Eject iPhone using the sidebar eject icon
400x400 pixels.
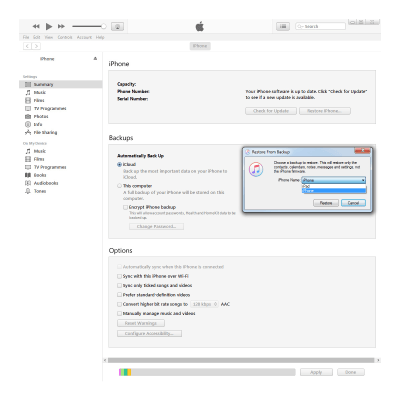pos(95,59)
